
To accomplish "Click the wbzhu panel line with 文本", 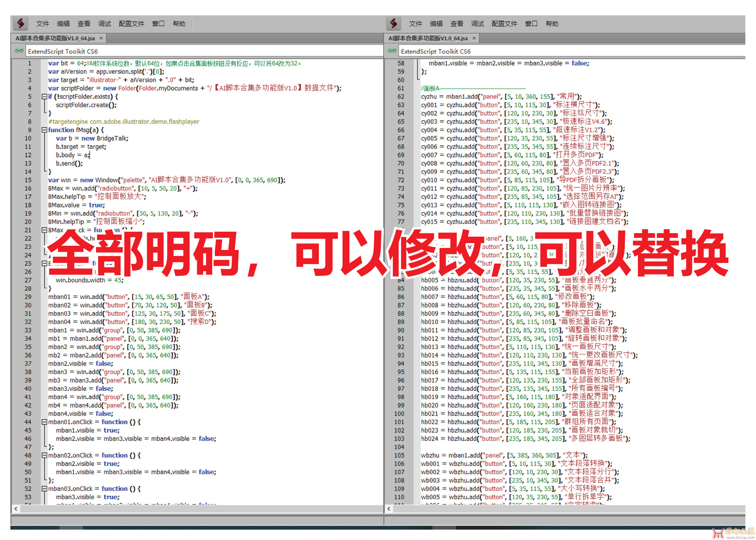I will pos(504,455).
